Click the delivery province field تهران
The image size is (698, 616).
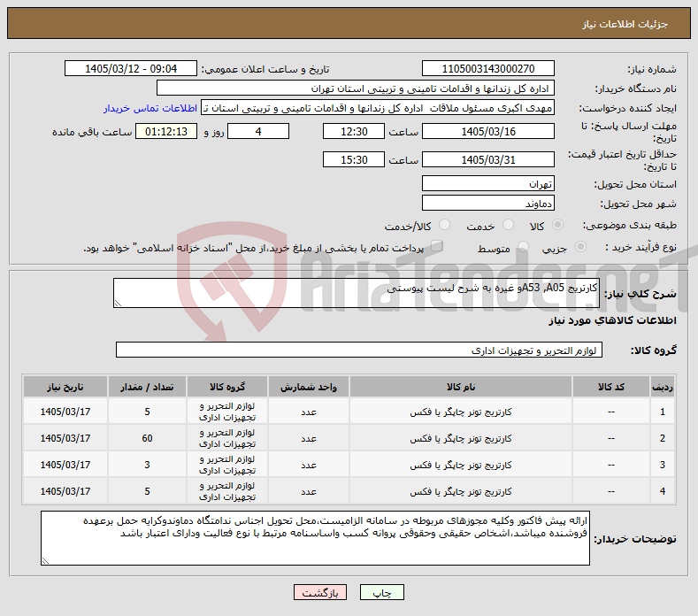coord(487,183)
